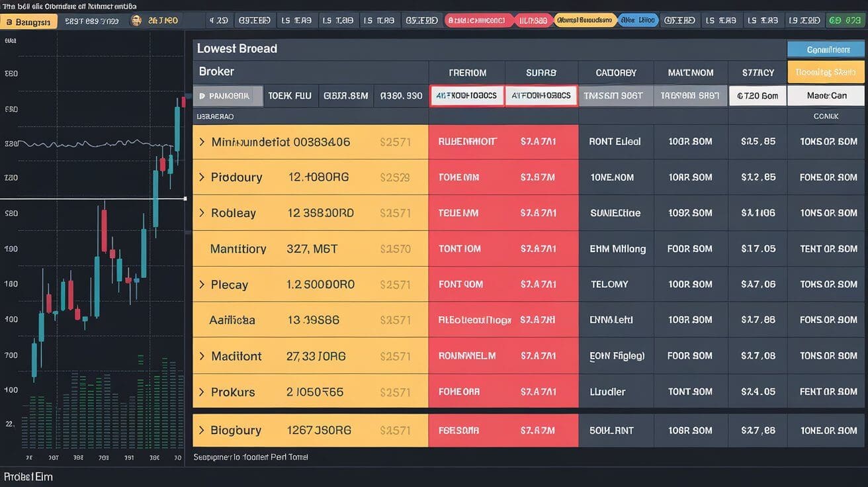Click the tall green candlestick atop chart
Image resolution: width=868 pixels, height=487 pixels.
coord(177,128)
